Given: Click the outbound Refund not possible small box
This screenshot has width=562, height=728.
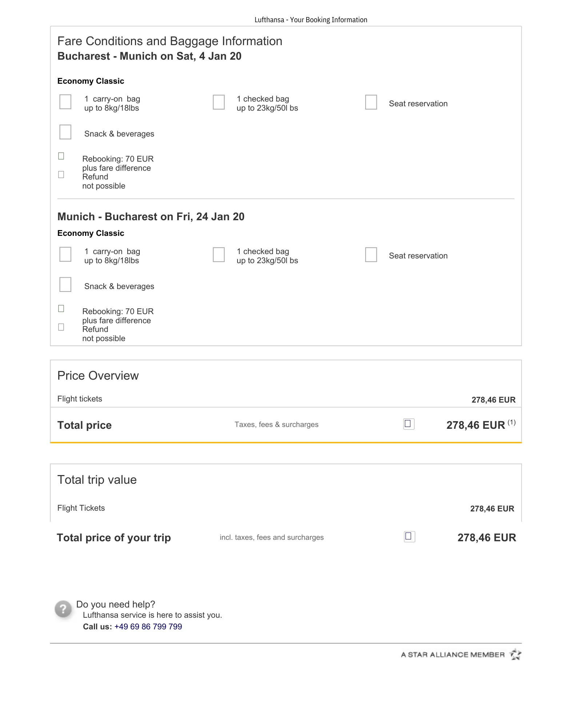Looking at the screenshot, I should coord(61,175).
